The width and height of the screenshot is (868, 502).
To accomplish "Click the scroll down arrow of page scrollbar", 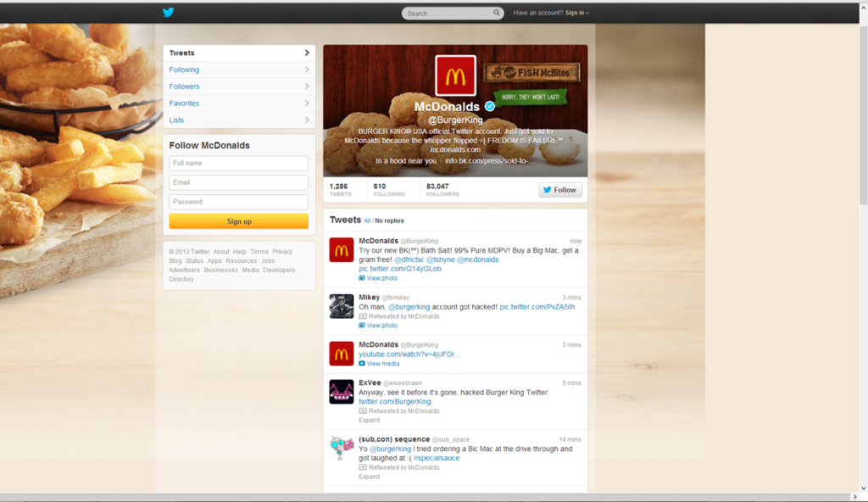I will coord(864,488).
